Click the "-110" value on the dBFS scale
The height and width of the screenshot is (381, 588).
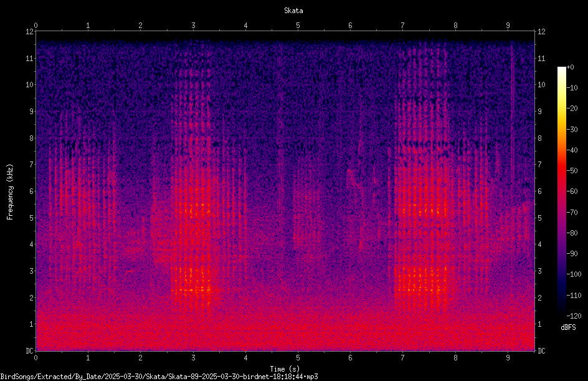click(x=574, y=296)
